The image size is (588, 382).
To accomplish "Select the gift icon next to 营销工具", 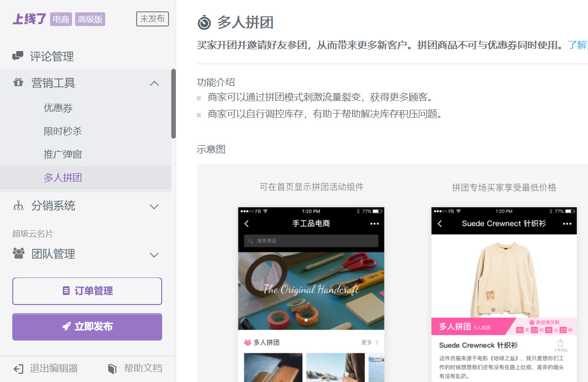I will [18, 82].
